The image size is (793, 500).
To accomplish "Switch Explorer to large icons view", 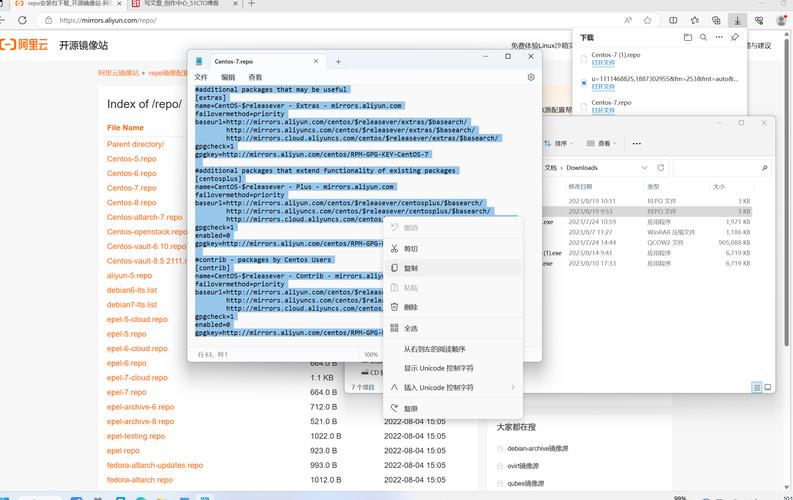I will click(768, 388).
